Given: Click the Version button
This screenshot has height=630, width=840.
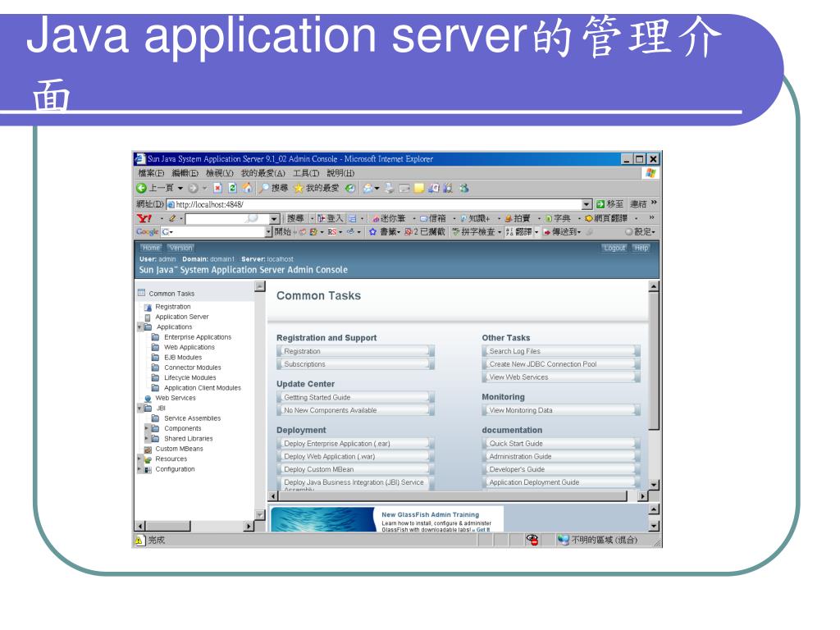Looking at the screenshot, I should pyautogui.click(x=180, y=248).
